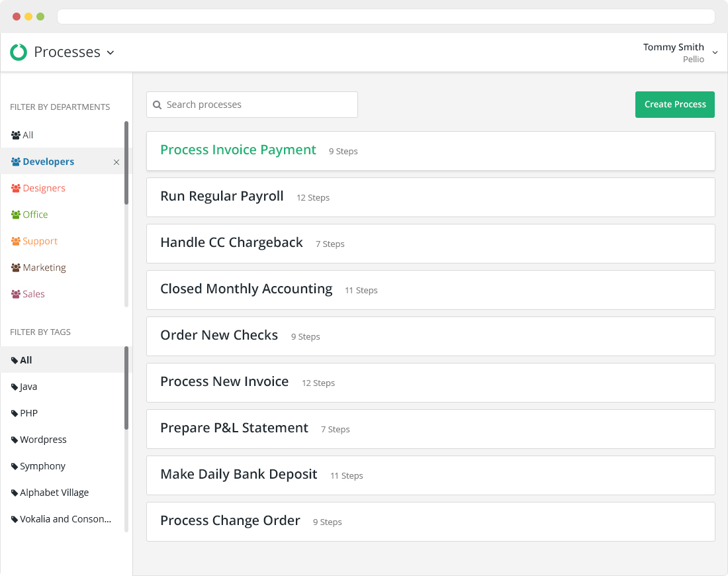The width and height of the screenshot is (728, 576).
Task: Select the Sales department filter
Action: [34, 294]
